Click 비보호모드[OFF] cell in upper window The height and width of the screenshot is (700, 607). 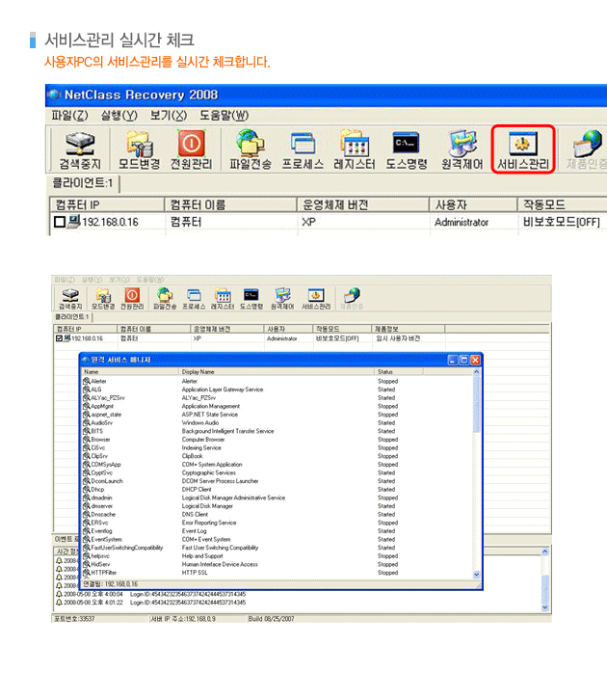point(561,222)
